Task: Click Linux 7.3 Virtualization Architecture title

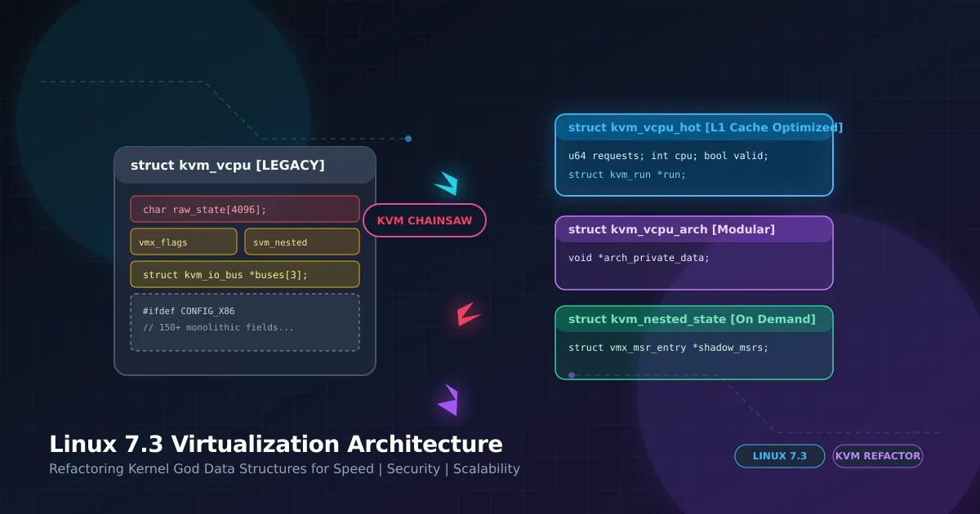Action: point(276,445)
